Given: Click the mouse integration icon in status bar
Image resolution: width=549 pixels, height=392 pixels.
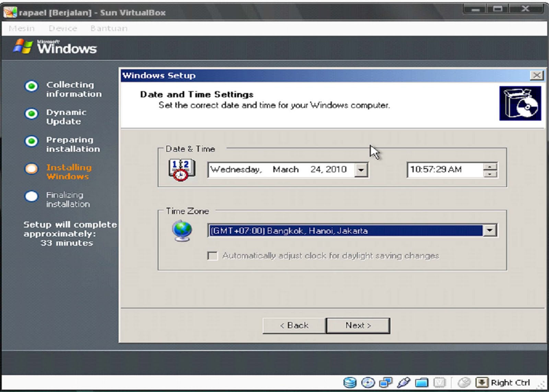Looking at the screenshot, I should [464, 382].
